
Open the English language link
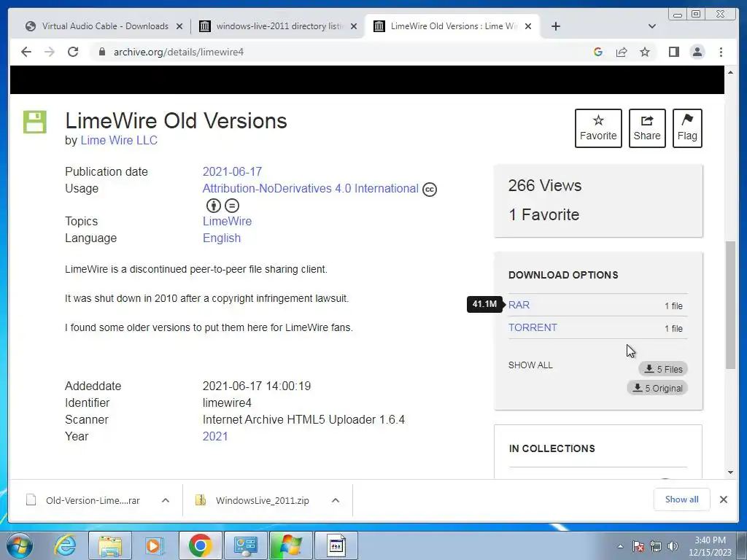(222, 238)
